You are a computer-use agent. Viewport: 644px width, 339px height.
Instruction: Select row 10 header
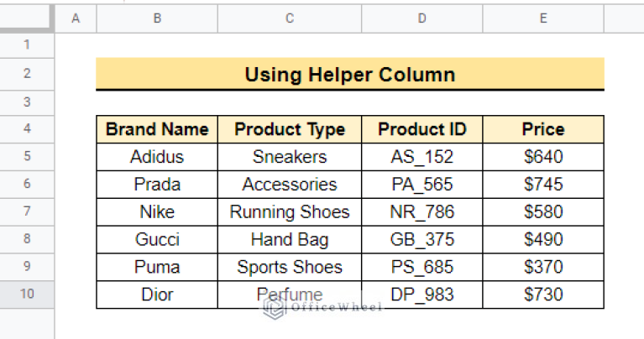pos(27,295)
